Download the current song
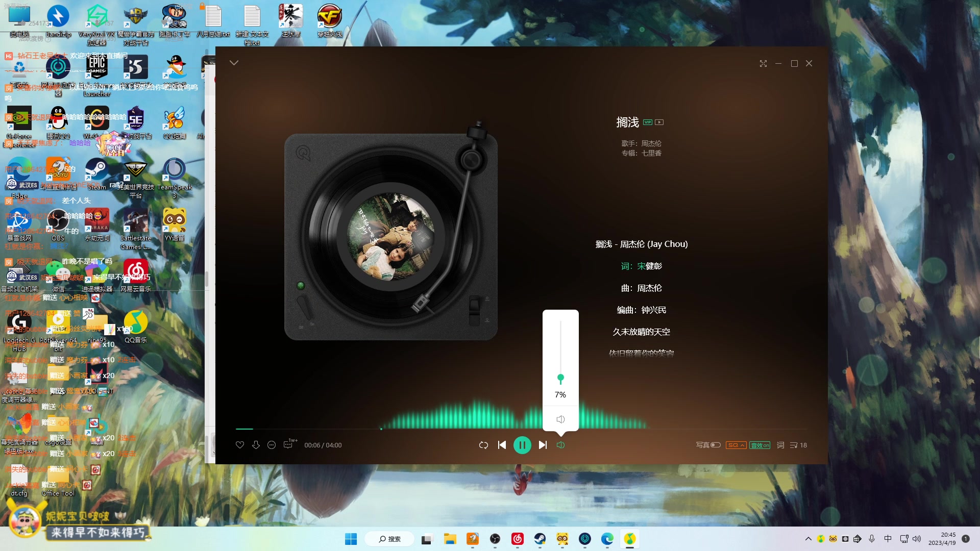 point(256,445)
